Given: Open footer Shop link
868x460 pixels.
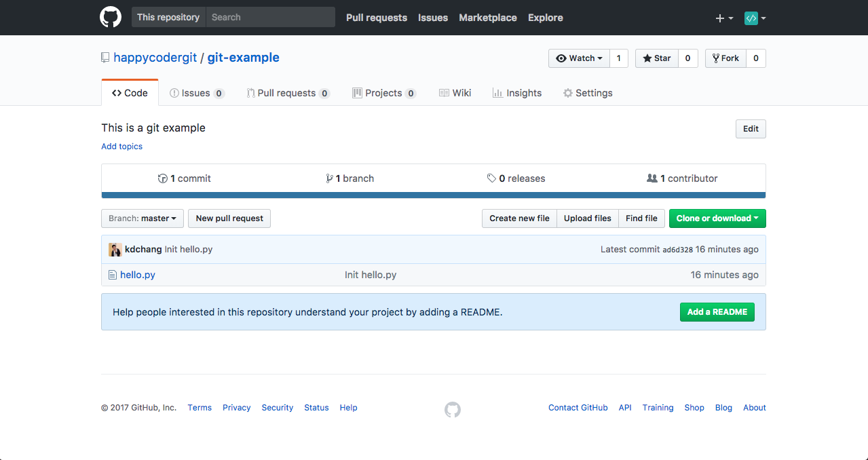Looking at the screenshot, I should pos(694,408).
